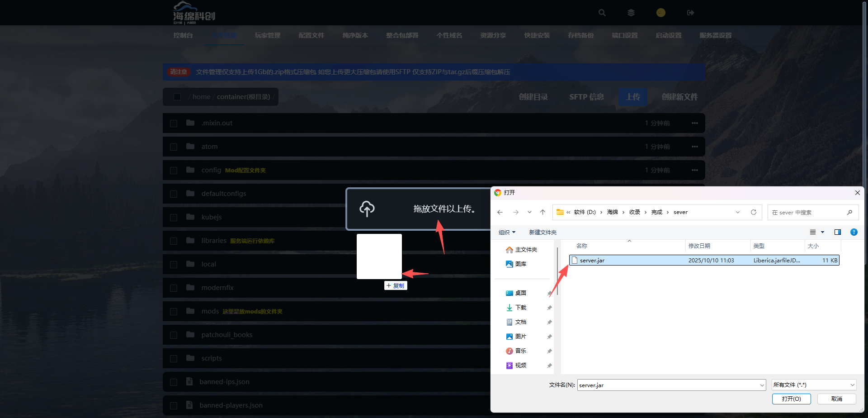Open the blue help icon in dialog
This screenshot has width=868, height=418.
click(x=854, y=232)
